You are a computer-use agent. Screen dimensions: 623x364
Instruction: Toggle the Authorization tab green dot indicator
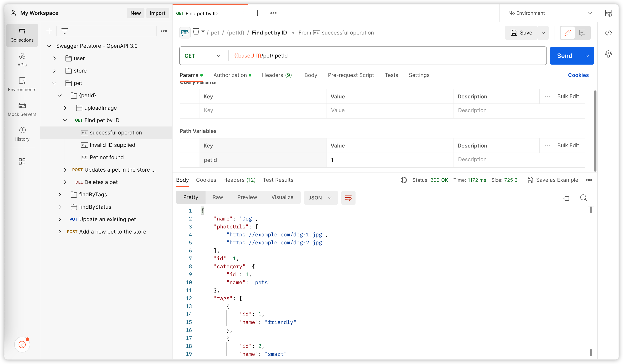coord(251,75)
